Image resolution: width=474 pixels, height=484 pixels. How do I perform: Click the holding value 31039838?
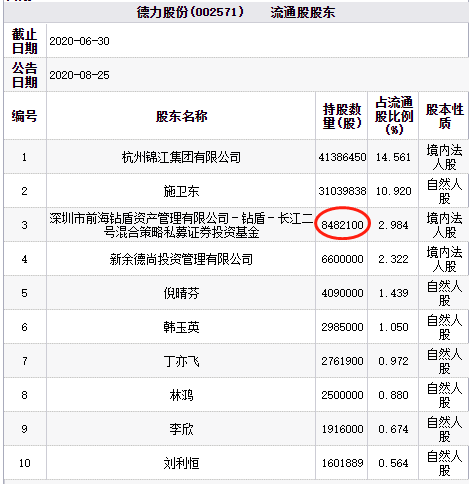click(342, 191)
